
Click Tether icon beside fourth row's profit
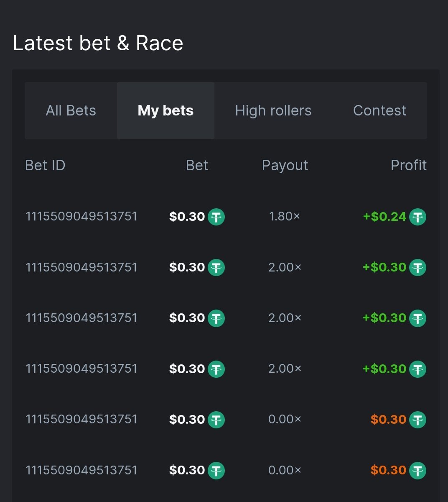(417, 369)
